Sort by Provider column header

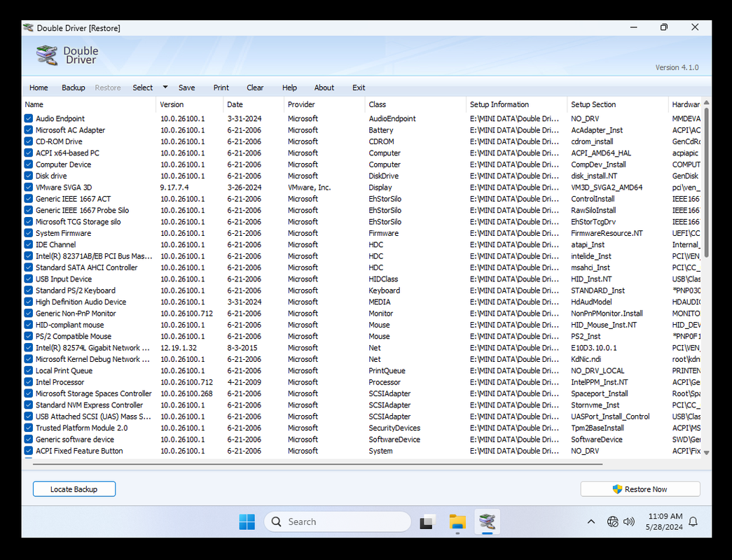324,104
